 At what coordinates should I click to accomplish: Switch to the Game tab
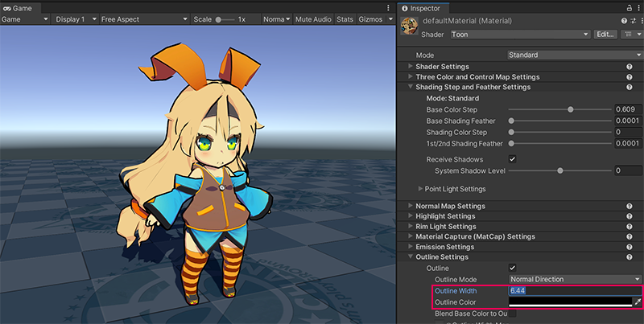pyautogui.click(x=20, y=8)
